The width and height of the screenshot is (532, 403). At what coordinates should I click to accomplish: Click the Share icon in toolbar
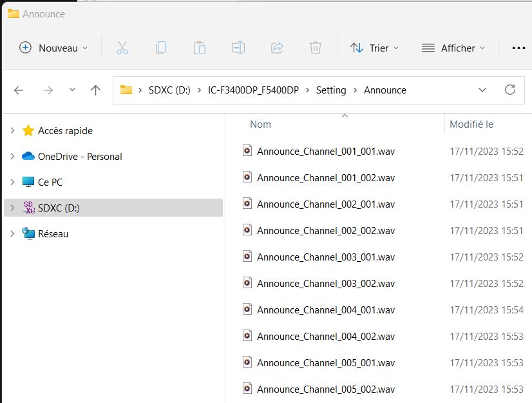(x=277, y=48)
